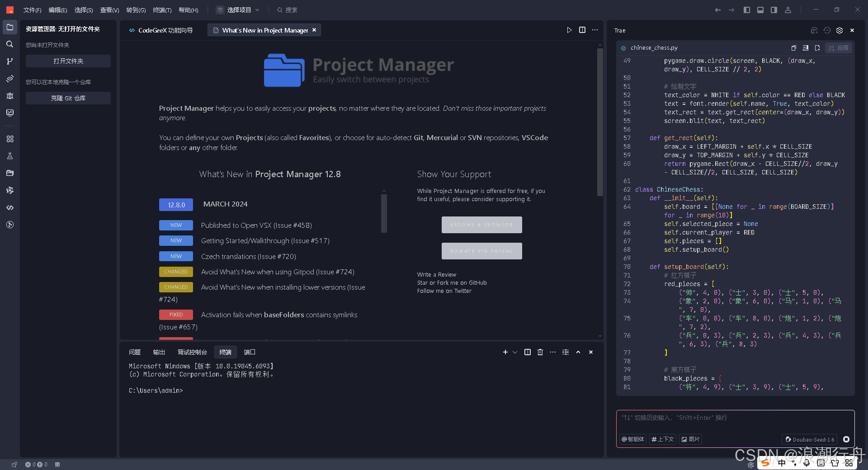This screenshot has height=470, width=868.
Task: Open chat history in Trae panel
Action: (x=827, y=30)
